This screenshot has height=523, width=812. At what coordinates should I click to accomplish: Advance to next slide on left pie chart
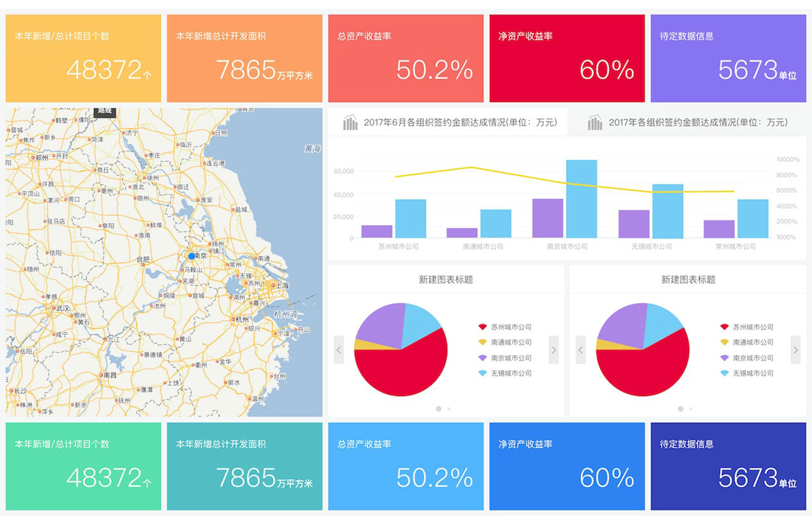(554, 350)
